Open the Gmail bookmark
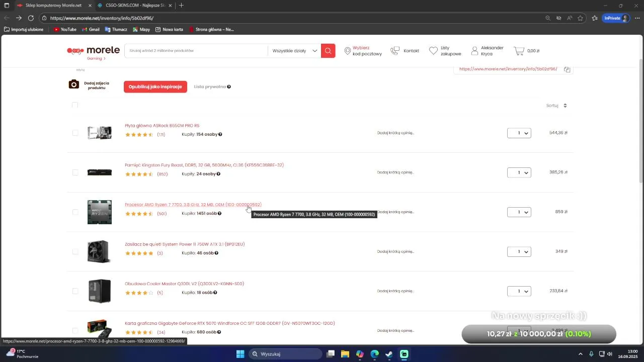The width and height of the screenshot is (644, 362). [91, 30]
